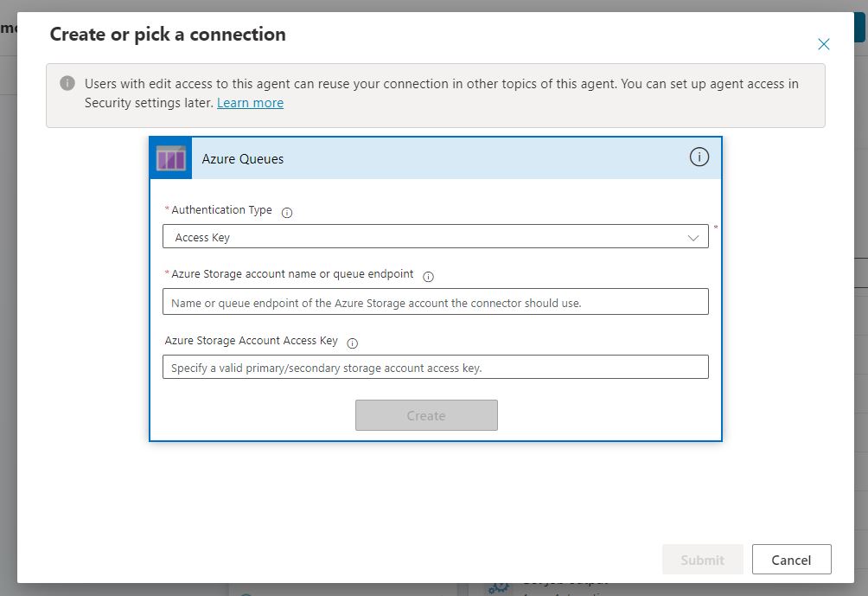Click the Create connection button

coord(426,415)
